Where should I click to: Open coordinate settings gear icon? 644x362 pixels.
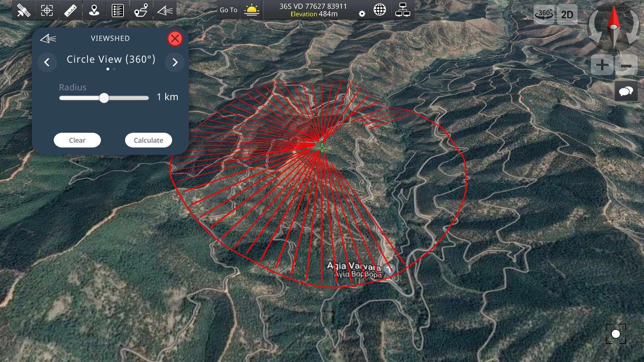coord(362,14)
